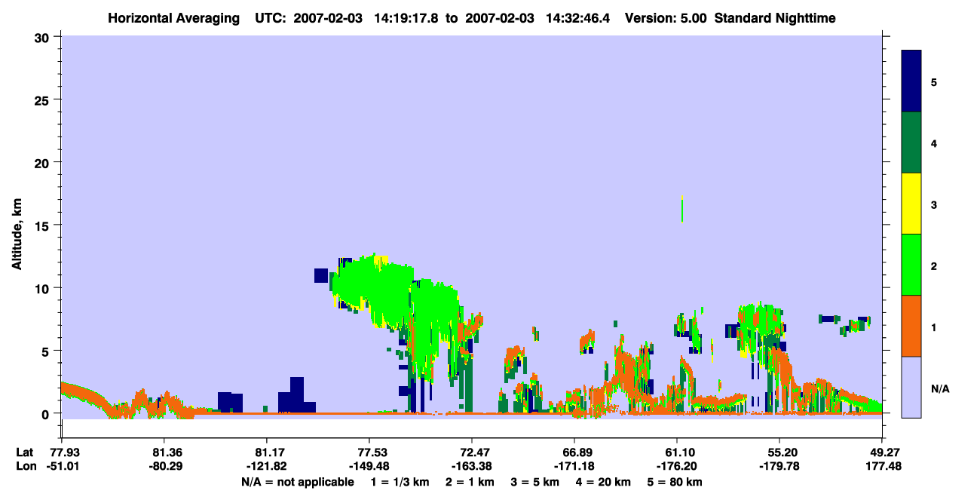The image size is (980, 503).
Task: Click the longitude value -149.48
Action: (x=369, y=466)
